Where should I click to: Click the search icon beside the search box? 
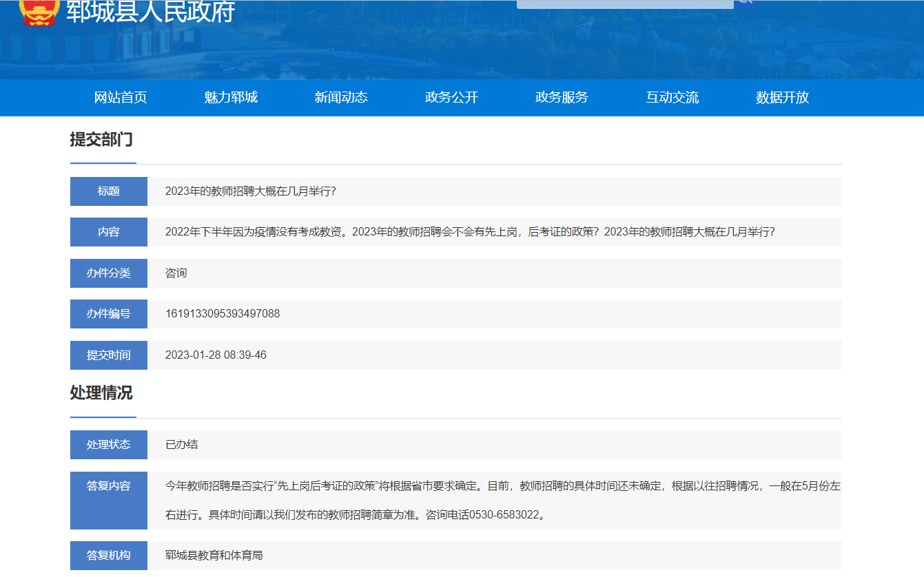[745, 2]
